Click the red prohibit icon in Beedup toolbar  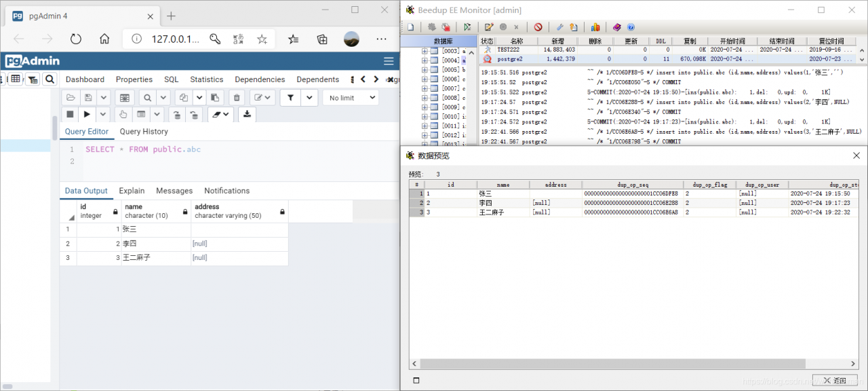click(x=538, y=27)
